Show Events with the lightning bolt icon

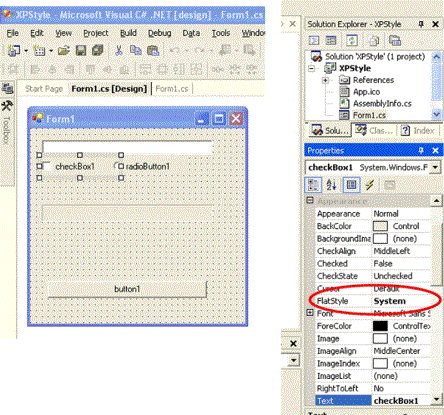(370, 185)
